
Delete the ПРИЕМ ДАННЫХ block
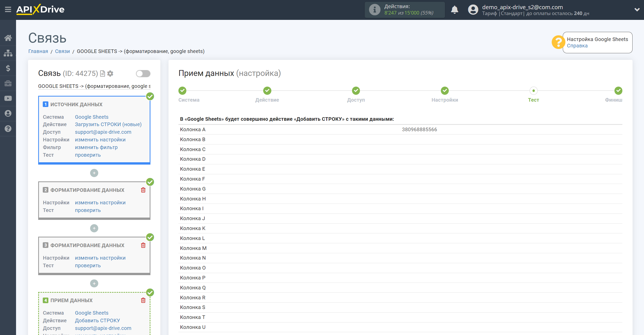pyautogui.click(x=143, y=300)
